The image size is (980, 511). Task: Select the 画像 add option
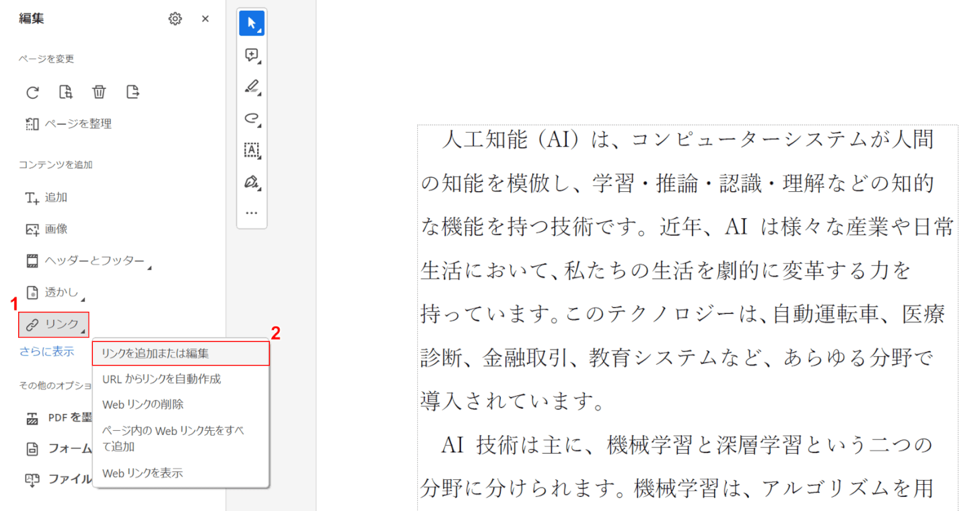[x=46, y=230]
